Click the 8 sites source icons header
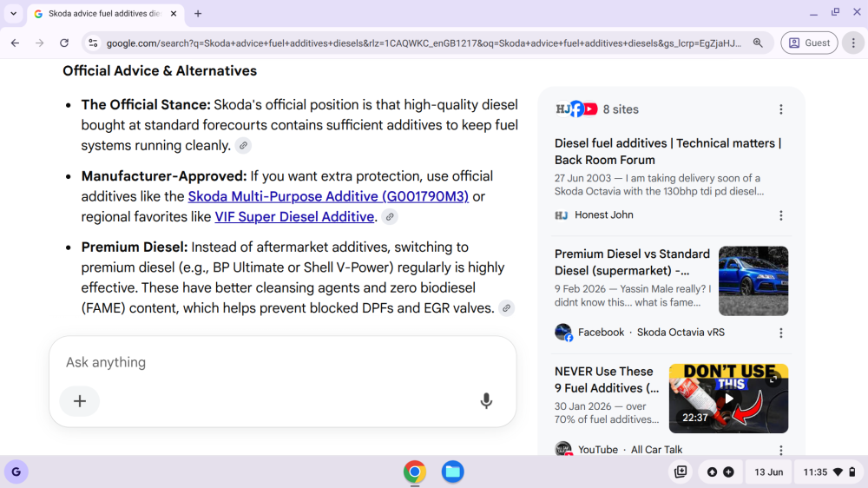The width and height of the screenshot is (868, 488). coord(597,109)
